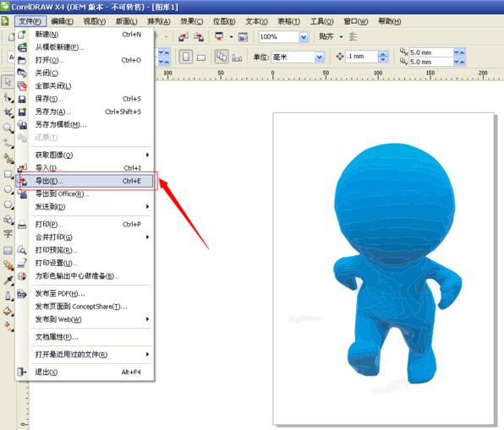
Task: Open the 版面(L) menu
Action: pyautogui.click(x=126, y=21)
